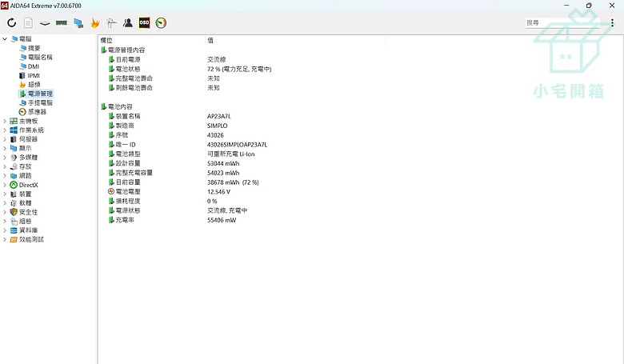Click the 伺服器 server icon
Viewport: 624px width, 364px height.
14,139
